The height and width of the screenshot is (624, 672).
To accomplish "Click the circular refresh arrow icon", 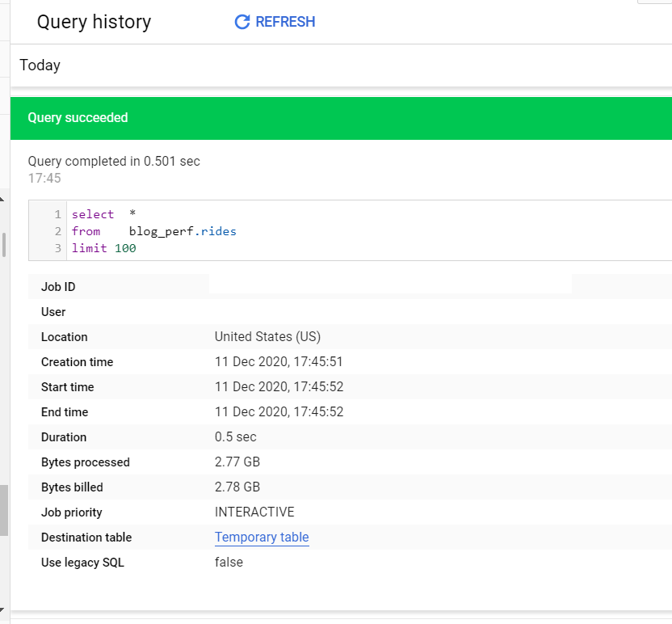I will click(x=241, y=22).
